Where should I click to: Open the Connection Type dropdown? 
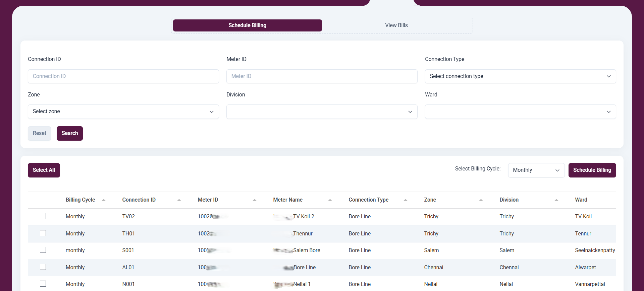point(520,76)
